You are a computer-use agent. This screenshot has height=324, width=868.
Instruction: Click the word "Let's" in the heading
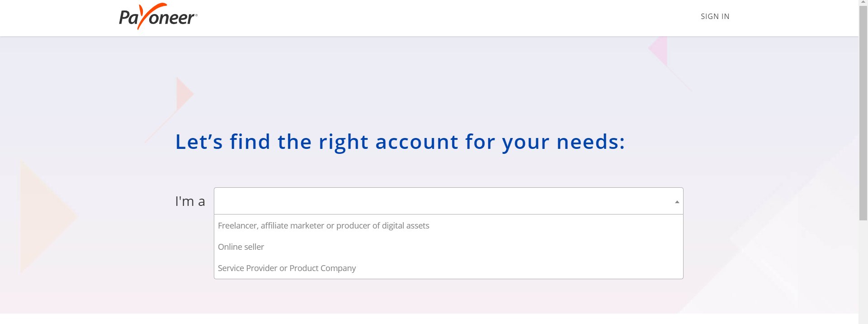[x=199, y=142]
